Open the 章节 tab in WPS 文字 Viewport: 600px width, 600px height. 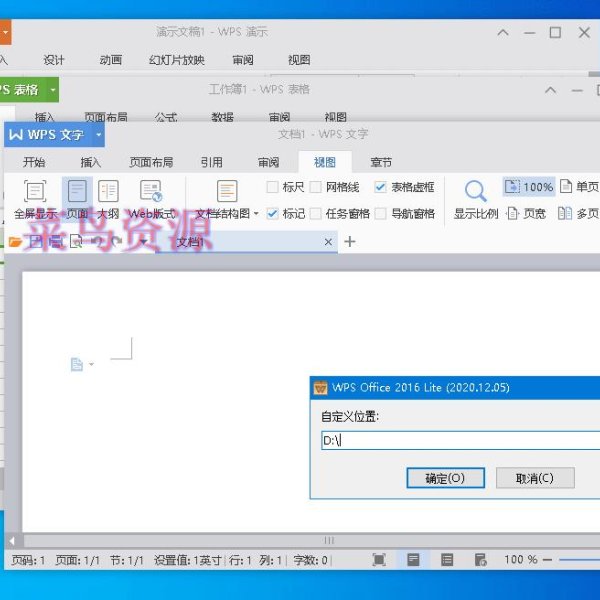point(381,162)
